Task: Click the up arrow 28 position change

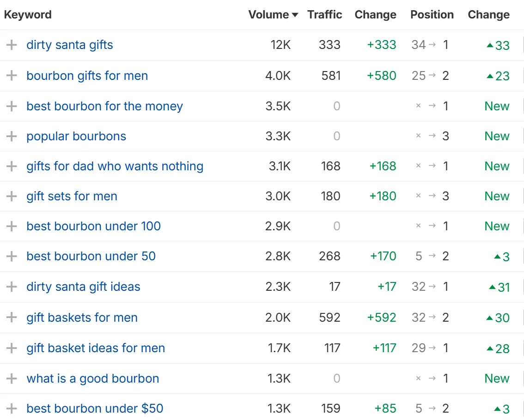Action: point(498,349)
